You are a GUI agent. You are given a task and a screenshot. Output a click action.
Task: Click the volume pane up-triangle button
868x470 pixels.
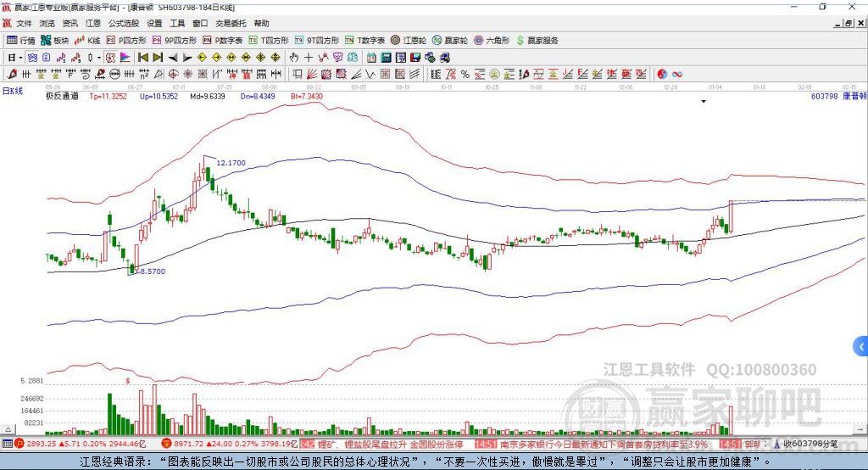point(8,429)
